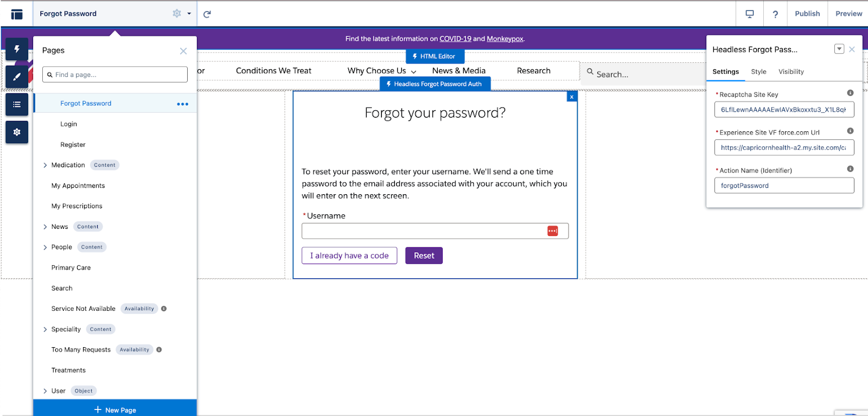The image size is (868, 416).
Task: Click info icon beside Service Not Available
Action: (x=164, y=309)
